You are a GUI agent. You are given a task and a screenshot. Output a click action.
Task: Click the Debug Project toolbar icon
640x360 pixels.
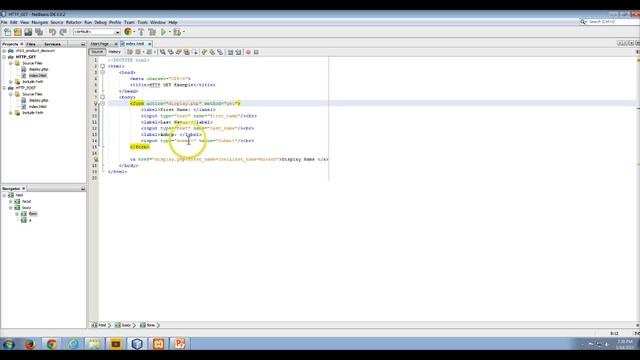tap(177, 32)
